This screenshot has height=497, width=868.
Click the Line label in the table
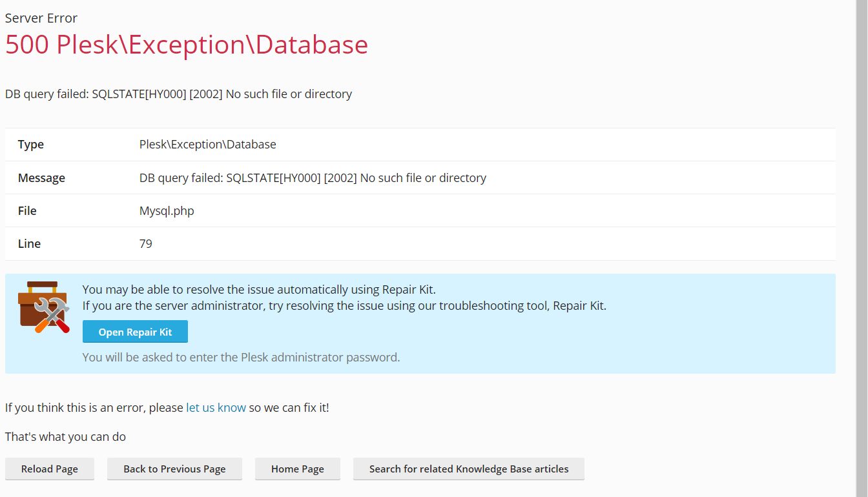pyautogui.click(x=29, y=244)
